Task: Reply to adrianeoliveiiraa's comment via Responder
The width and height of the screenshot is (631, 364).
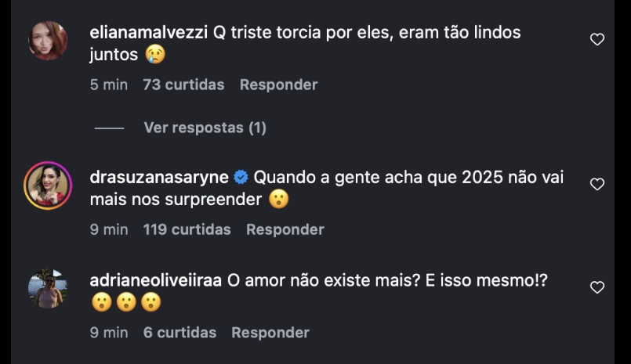Action: click(x=270, y=333)
